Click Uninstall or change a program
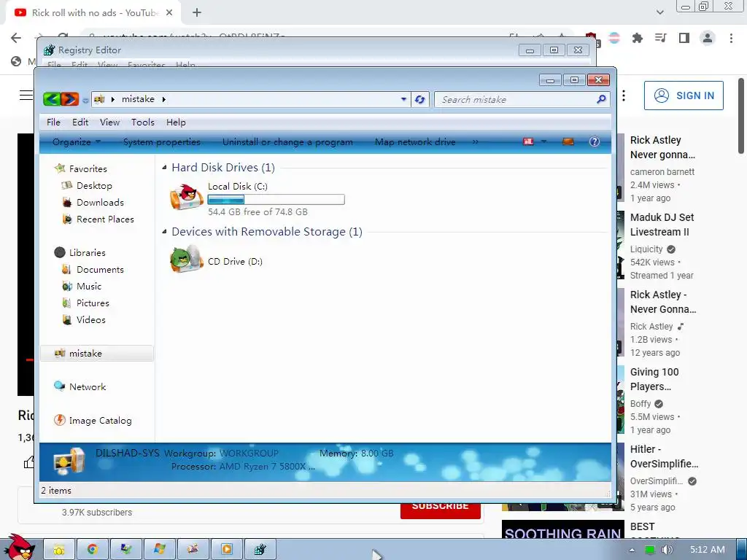Screen dimensions: 747x560 (287, 142)
